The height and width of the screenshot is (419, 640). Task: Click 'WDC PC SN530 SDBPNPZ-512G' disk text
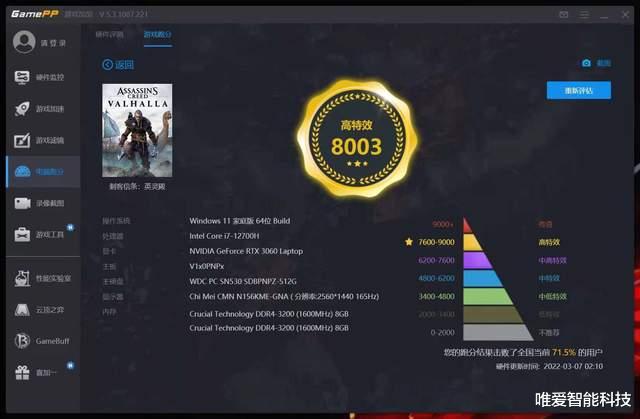242,281
